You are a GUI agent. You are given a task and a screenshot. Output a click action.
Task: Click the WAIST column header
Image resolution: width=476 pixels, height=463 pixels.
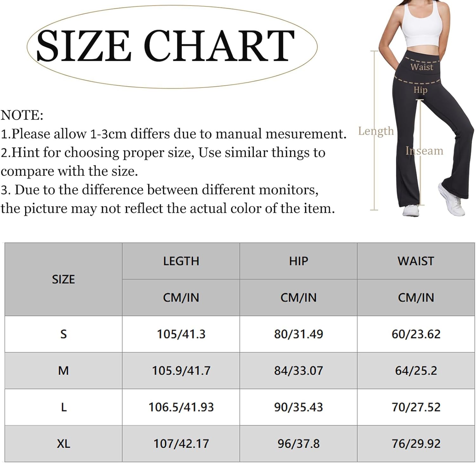(416, 261)
